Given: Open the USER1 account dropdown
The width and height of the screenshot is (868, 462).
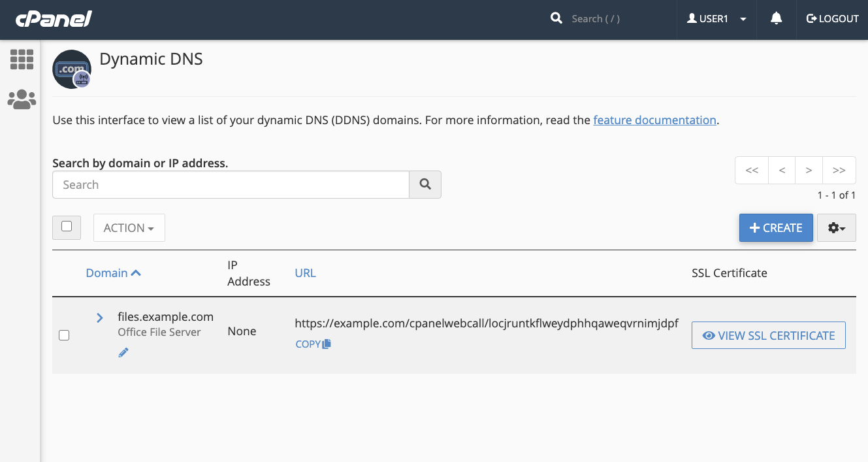Looking at the screenshot, I should pos(716,18).
